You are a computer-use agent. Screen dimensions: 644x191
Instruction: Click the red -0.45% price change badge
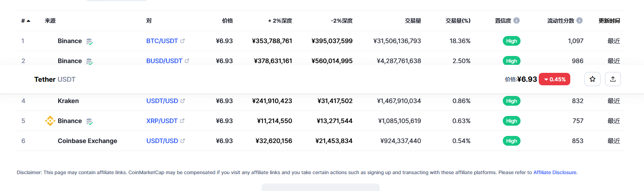pos(554,79)
